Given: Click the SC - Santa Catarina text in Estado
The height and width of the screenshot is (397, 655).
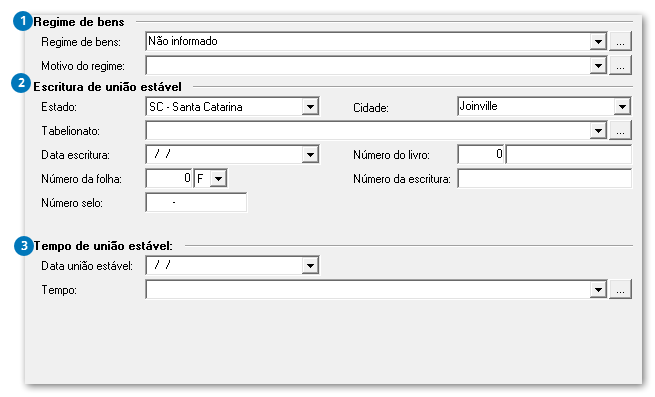Looking at the screenshot, I should (195, 107).
